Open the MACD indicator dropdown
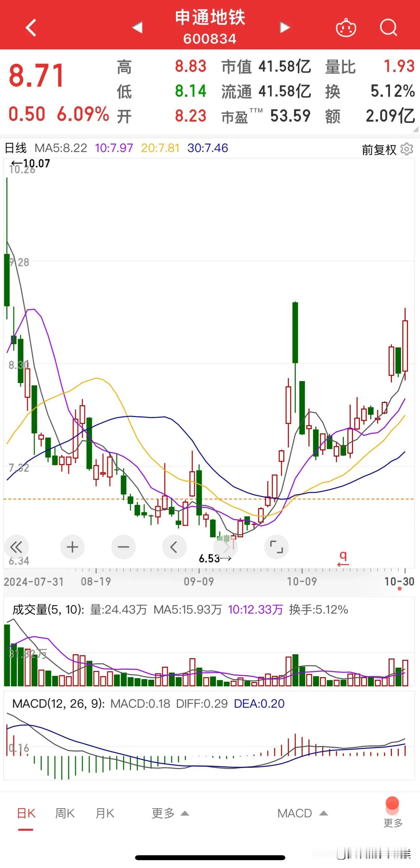Screen dimensions: 420x868 [303, 814]
